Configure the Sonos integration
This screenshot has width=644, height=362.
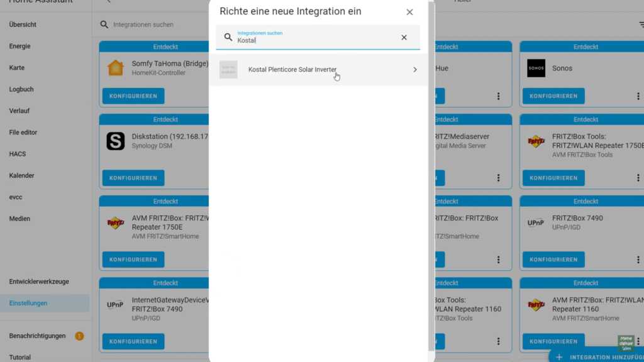(x=553, y=96)
